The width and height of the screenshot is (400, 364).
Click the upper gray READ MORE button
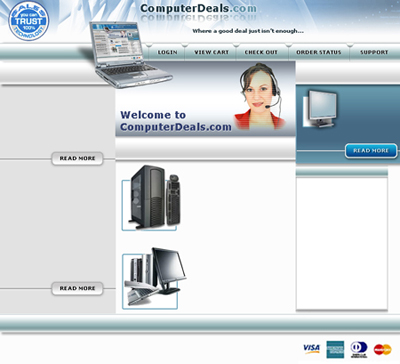click(77, 158)
